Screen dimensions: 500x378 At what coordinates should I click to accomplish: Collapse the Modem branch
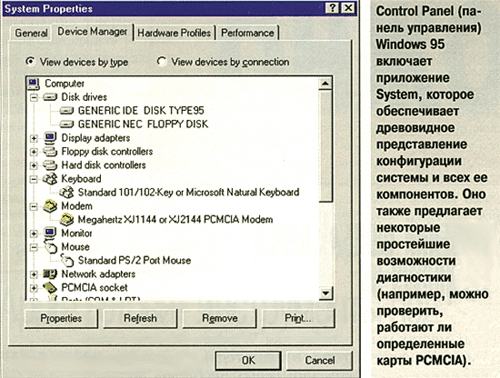pyautogui.click(x=34, y=206)
